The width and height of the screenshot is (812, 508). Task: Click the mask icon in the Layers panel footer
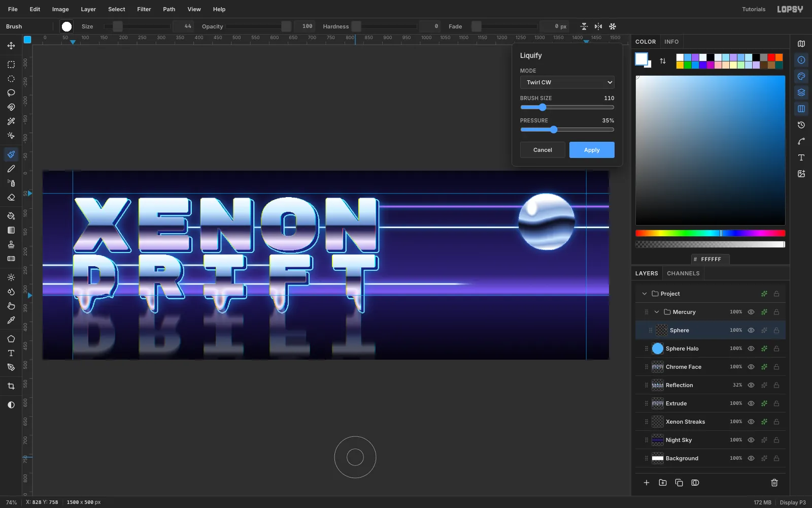695,483
